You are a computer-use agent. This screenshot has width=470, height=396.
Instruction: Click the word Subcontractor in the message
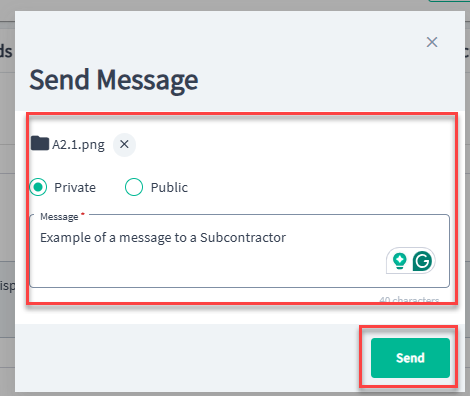(243, 238)
